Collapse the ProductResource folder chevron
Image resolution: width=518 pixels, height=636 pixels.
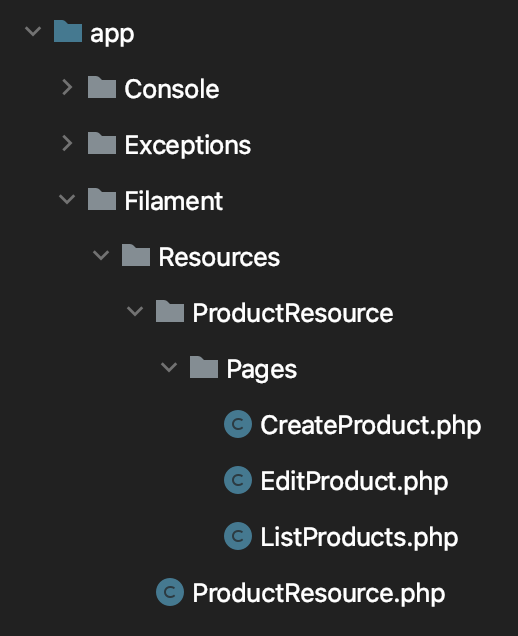pos(135,311)
